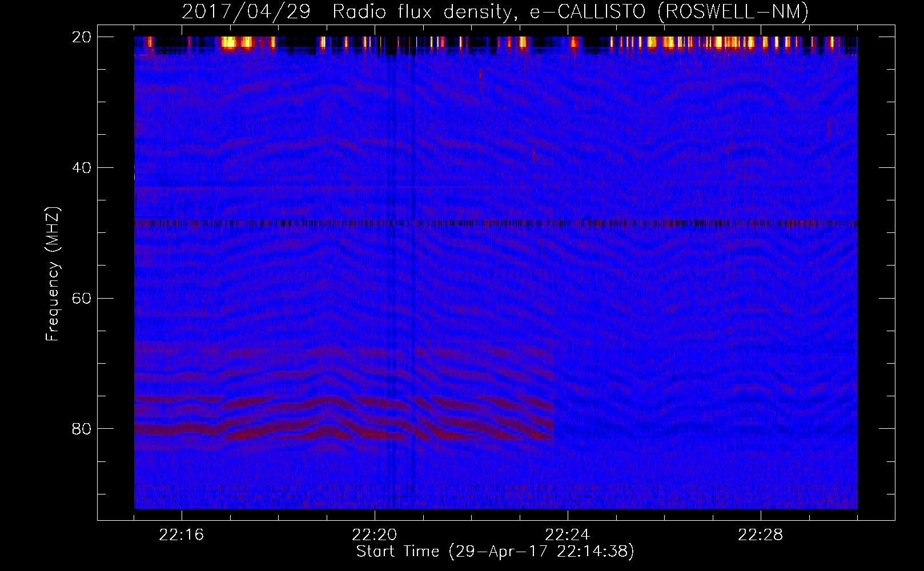Click the 'Start Time (29-Apr-17 22:14:38)' axis label
The height and width of the screenshot is (571, 924).
pyautogui.click(x=495, y=552)
